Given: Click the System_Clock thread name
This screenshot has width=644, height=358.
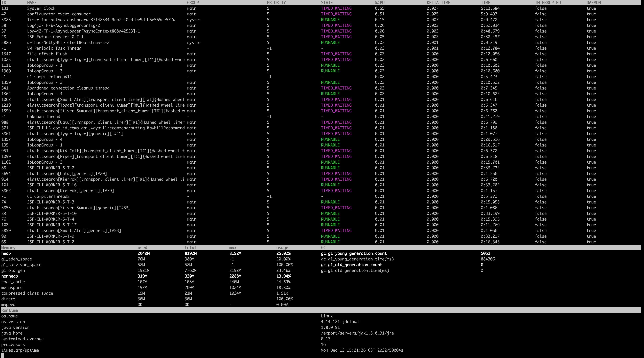Looking at the screenshot, I should pyautogui.click(x=41, y=8).
